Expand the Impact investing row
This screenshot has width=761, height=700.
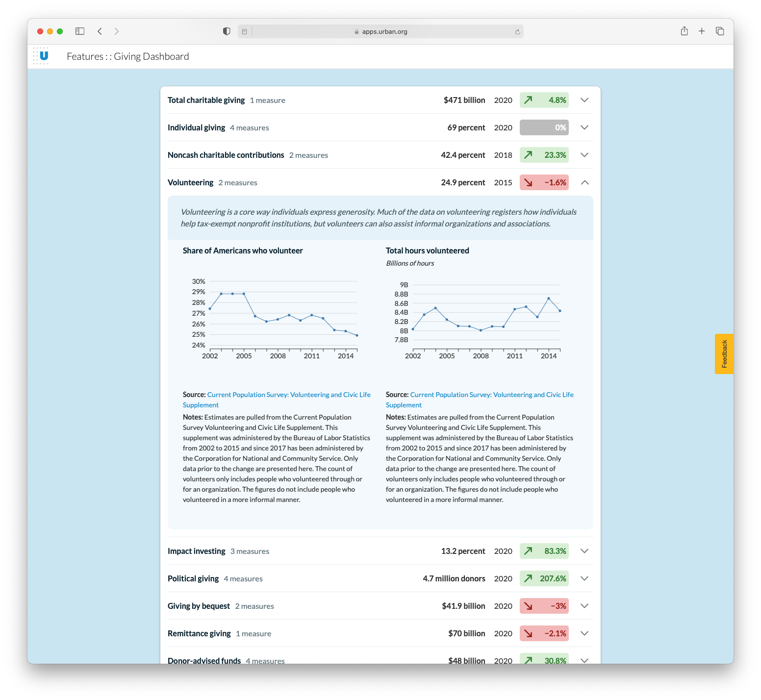click(x=584, y=551)
